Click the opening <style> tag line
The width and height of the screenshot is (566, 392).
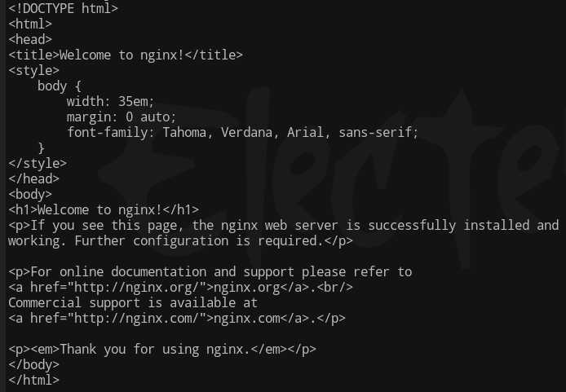pyautogui.click(x=33, y=71)
